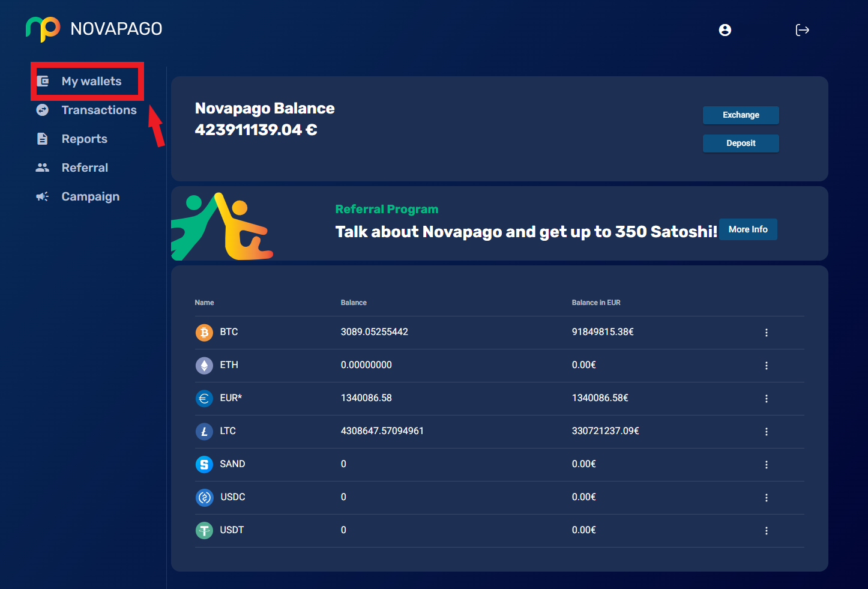The image size is (868, 589).
Task: Open the LTC row three-dot menu
Action: pos(766,432)
